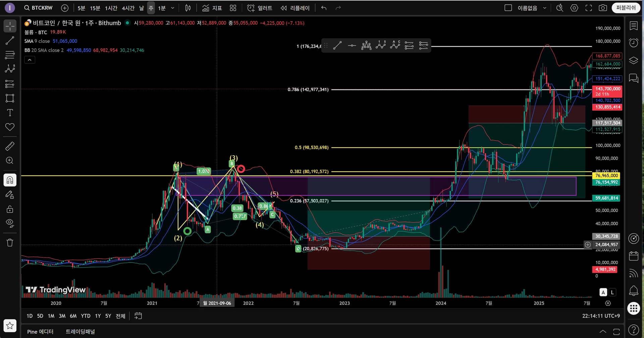Set the chart range to YTD

tap(86, 316)
